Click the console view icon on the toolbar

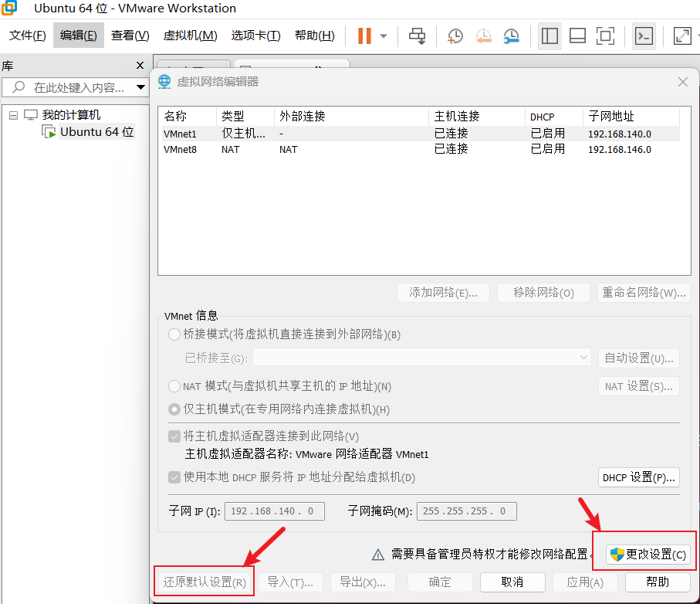tap(644, 36)
